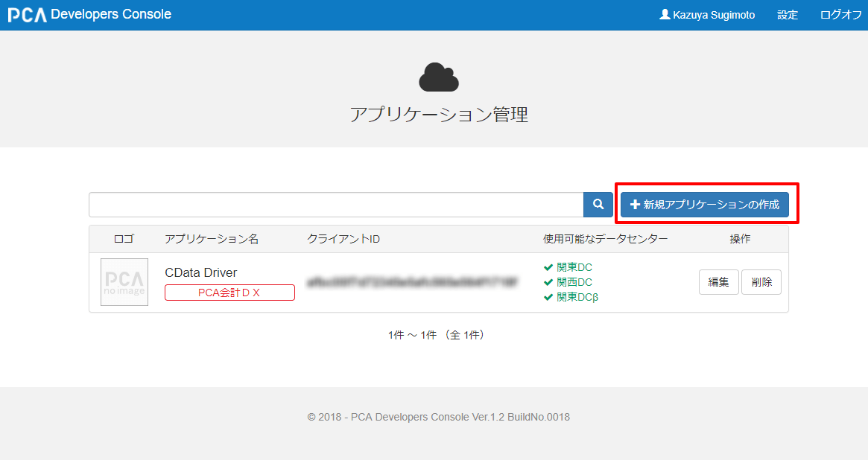868x460 pixels.
Task: Open the 設定 settings menu
Action: click(788, 15)
